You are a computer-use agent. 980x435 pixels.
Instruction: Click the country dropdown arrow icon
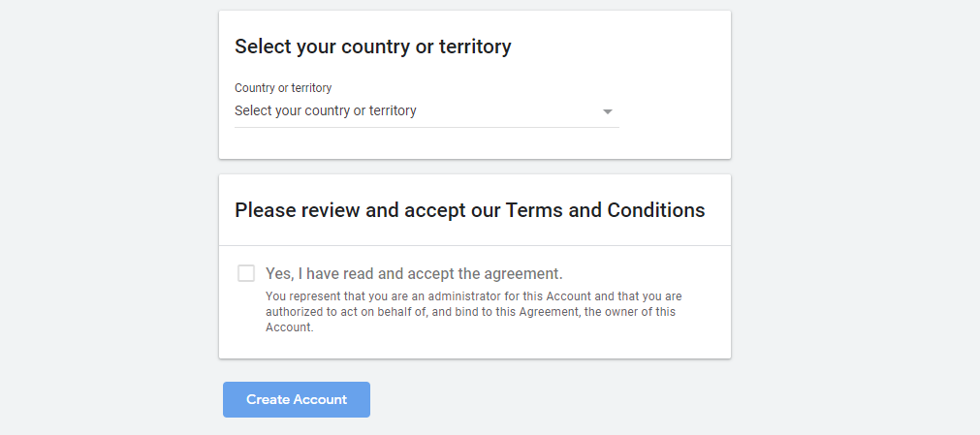click(x=608, y=111)
